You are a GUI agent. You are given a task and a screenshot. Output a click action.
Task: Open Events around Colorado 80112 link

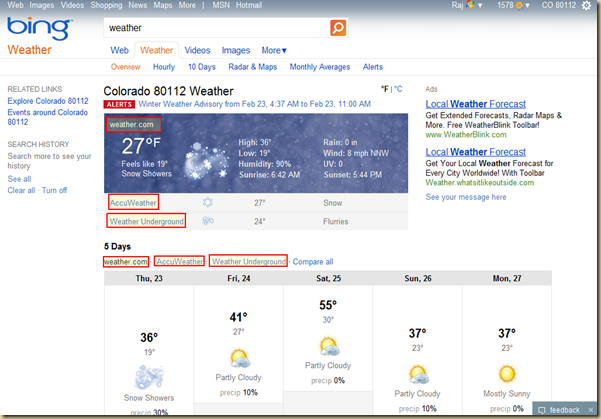tap(48, 117)
